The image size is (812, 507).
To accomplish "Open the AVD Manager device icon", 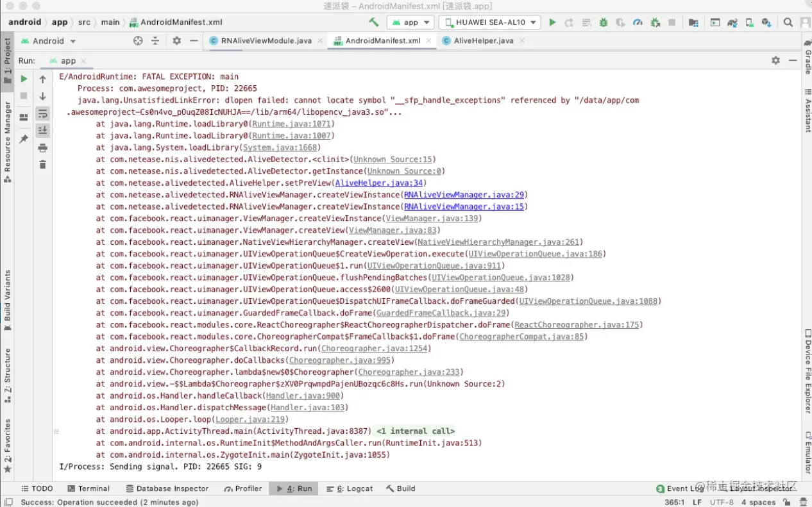I will (x=749, y=22).
